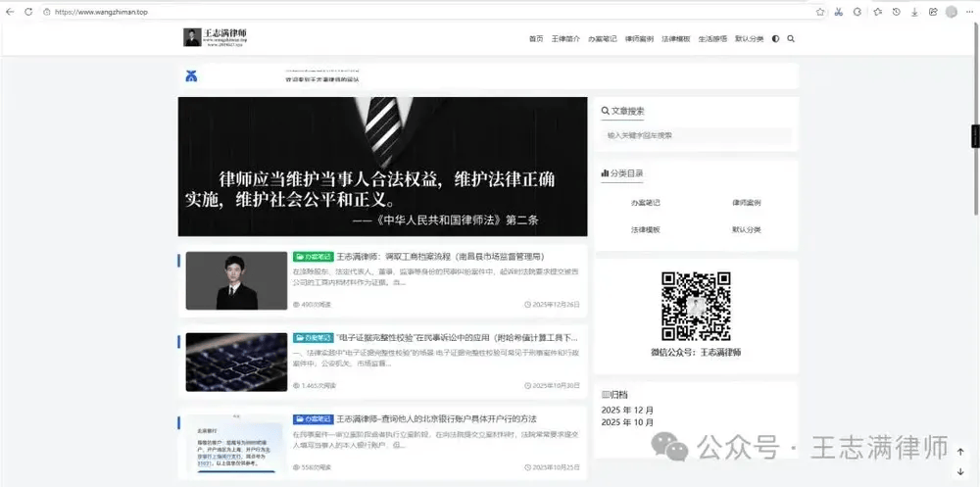Open the site search magnifier in the navigation bar

coord(791,39)
